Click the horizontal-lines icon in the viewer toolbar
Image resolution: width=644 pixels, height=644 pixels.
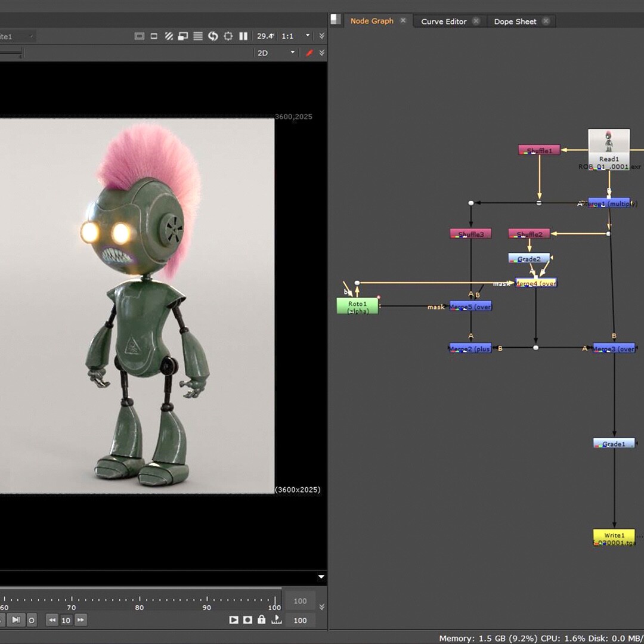coord(197,36)
